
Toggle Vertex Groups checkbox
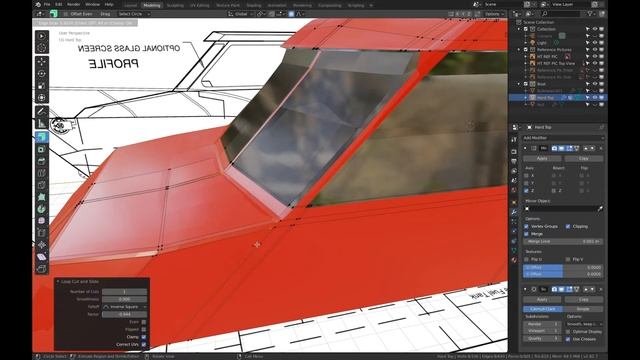tap(526, 226)
